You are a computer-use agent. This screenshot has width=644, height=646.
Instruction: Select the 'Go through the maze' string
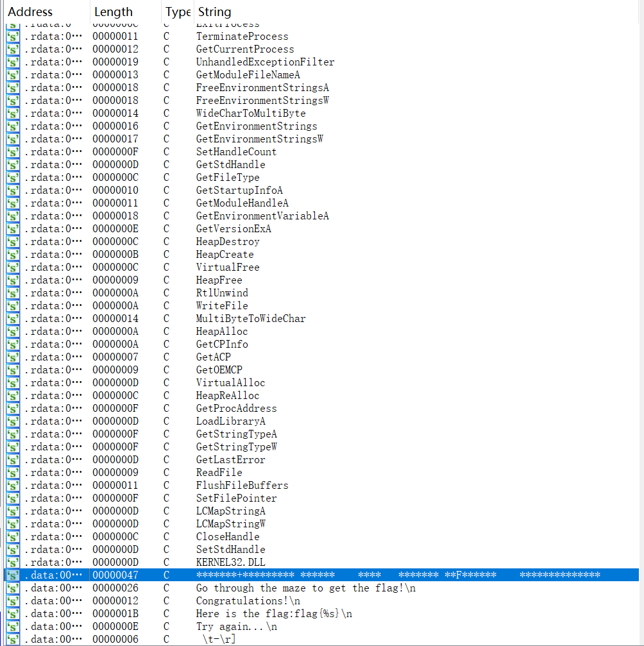tap(305, 588)
